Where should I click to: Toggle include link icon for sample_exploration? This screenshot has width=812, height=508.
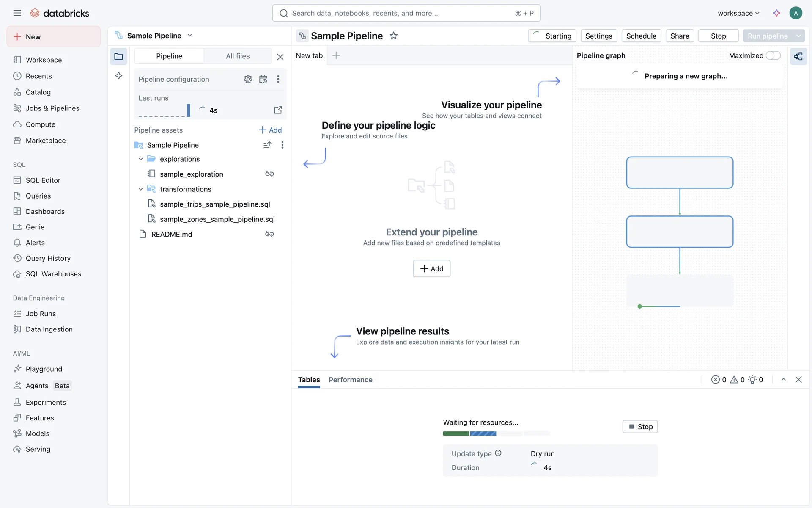coord(269,174)
